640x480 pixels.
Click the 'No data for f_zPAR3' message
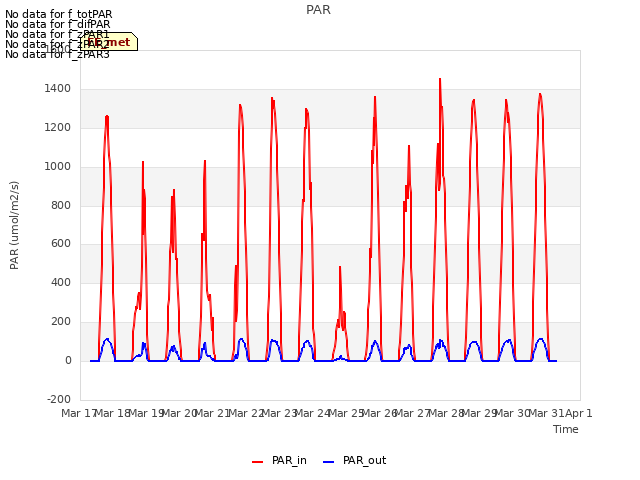tap(58, 54)
